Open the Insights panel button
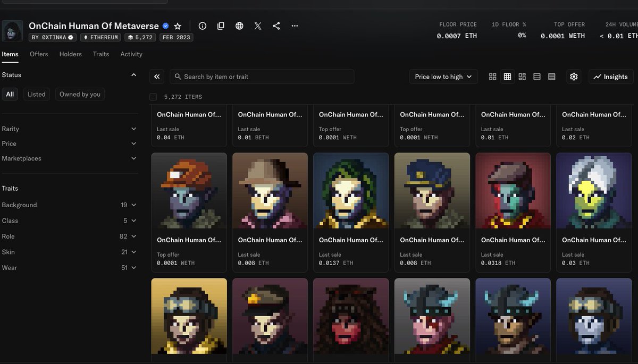The width and height of the screenshot is (638, 364). (611, 77)
